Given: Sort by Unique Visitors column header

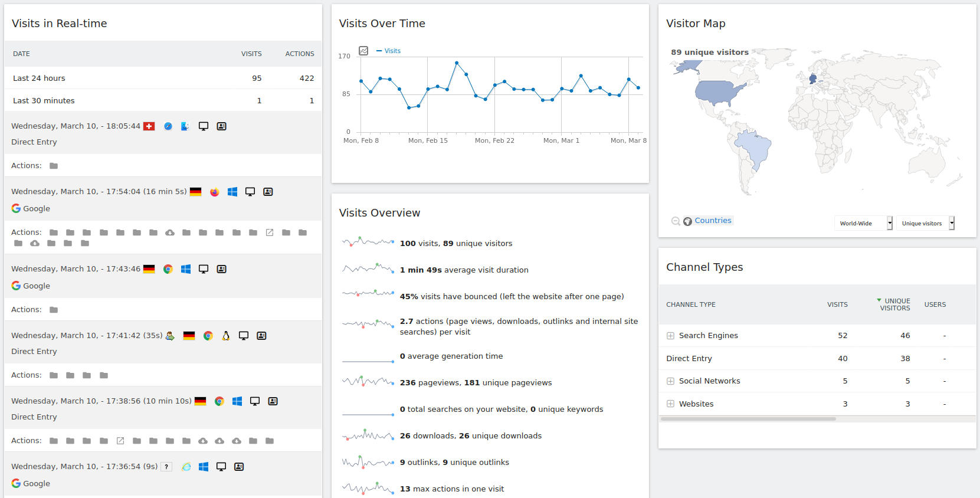Looking at the screenshot, I should click(x=895, y=304).
